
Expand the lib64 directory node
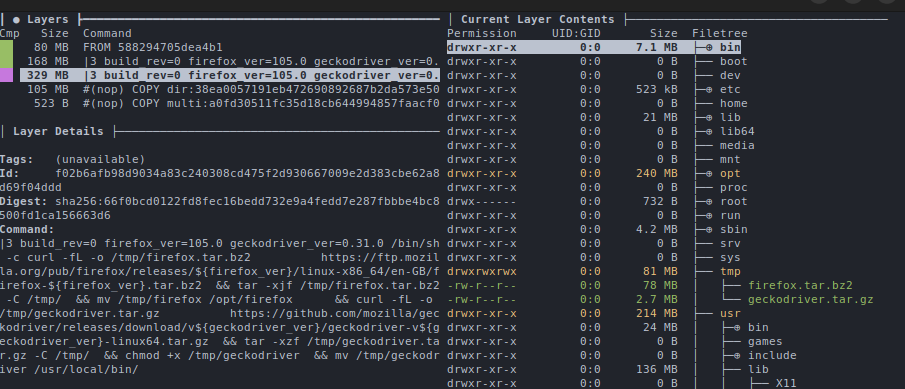point(709,132)
